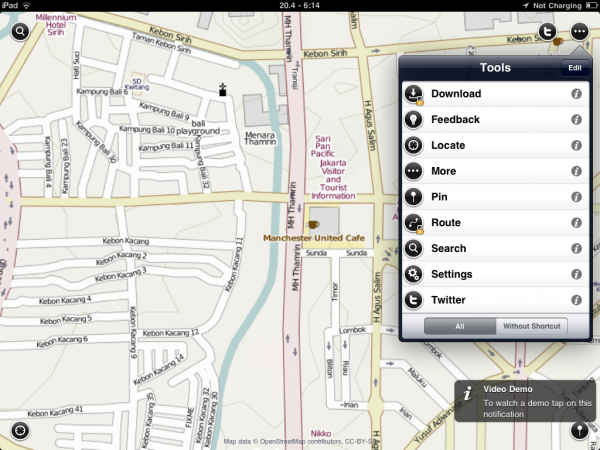Tap the Route icon in Tools list
Image resolution: width=600 pixels, height=450 pixels.
click(x=415, y=223)
